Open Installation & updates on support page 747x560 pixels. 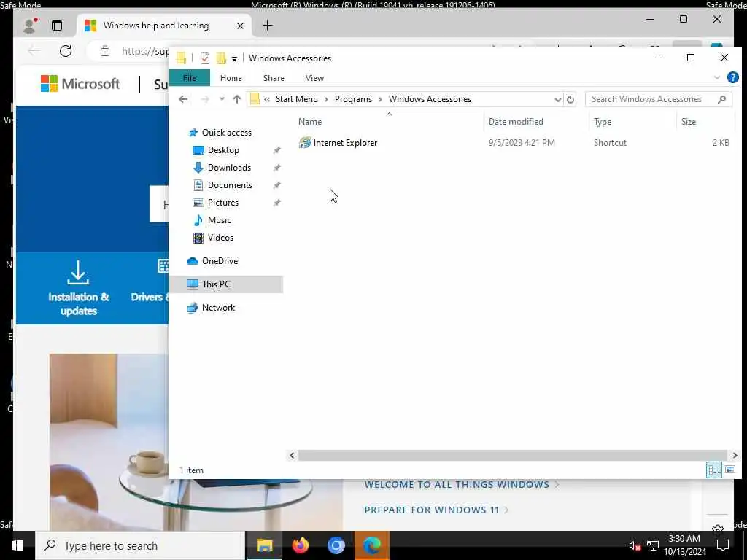[x=79, y=288]
